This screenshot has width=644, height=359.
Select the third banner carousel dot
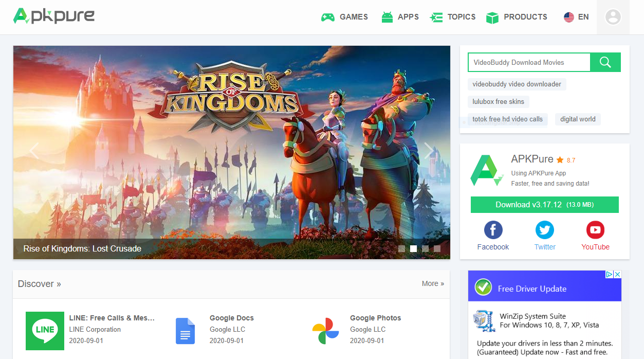point(426,249)
